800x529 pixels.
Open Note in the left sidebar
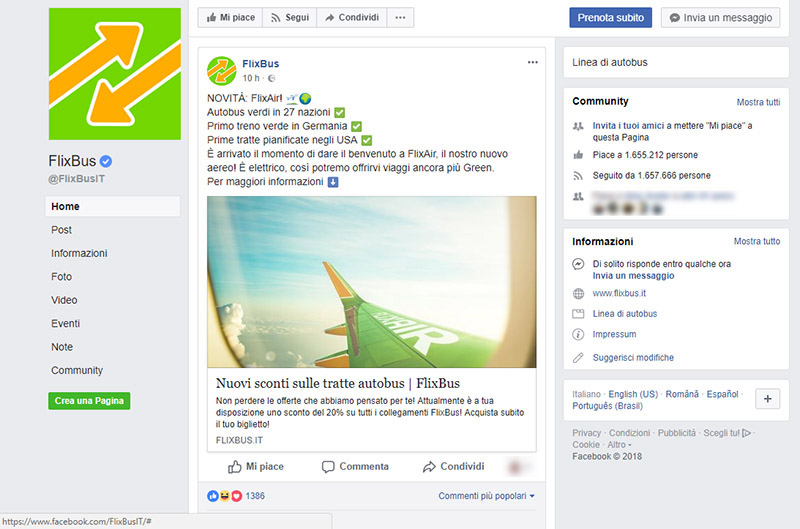[62, 347]
